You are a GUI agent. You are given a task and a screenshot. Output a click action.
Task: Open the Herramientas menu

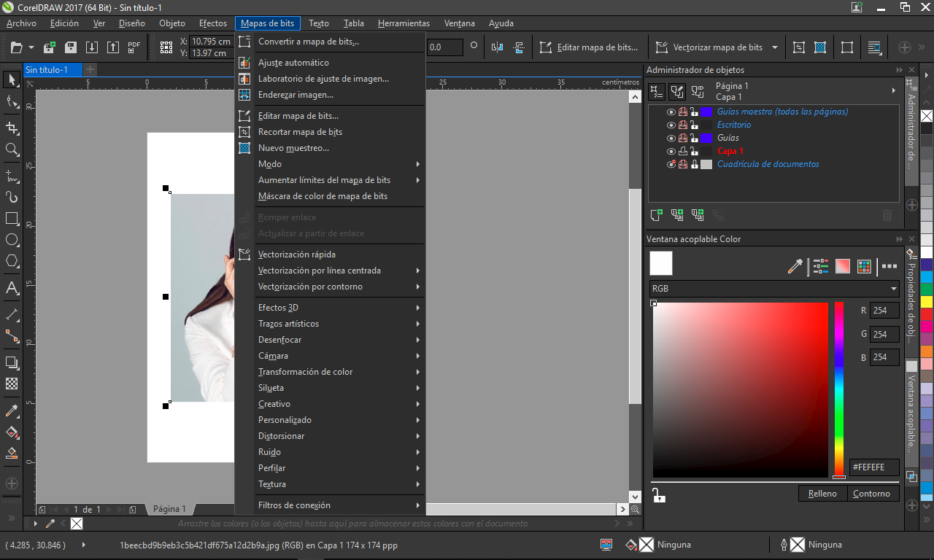pos(404,23)
